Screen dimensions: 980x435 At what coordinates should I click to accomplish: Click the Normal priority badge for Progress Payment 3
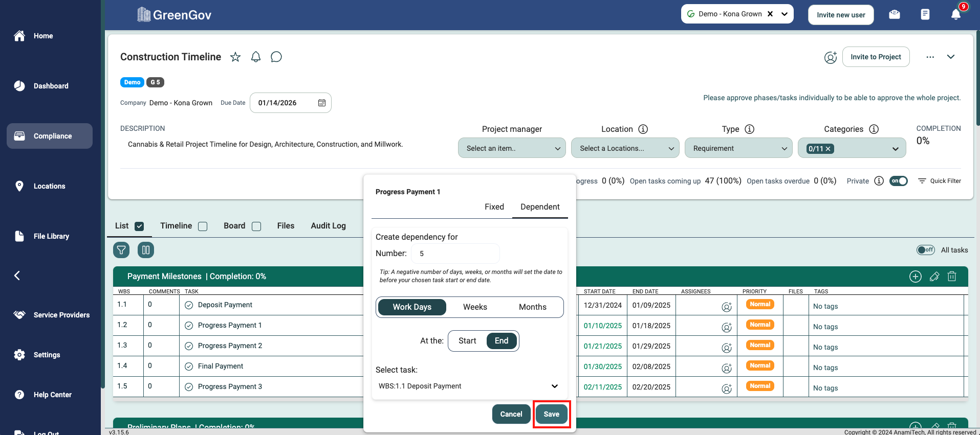(x=760, y=386)
